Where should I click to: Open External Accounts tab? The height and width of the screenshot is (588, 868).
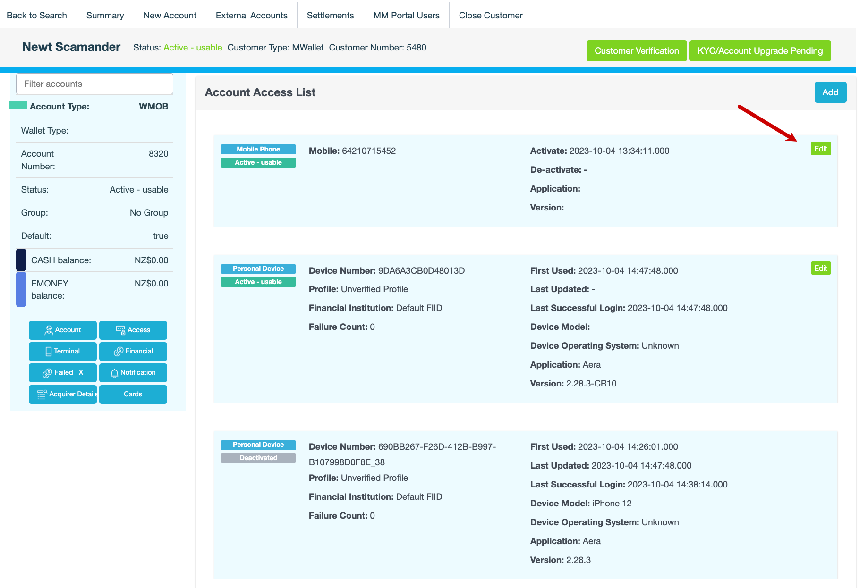click(251, 15)
